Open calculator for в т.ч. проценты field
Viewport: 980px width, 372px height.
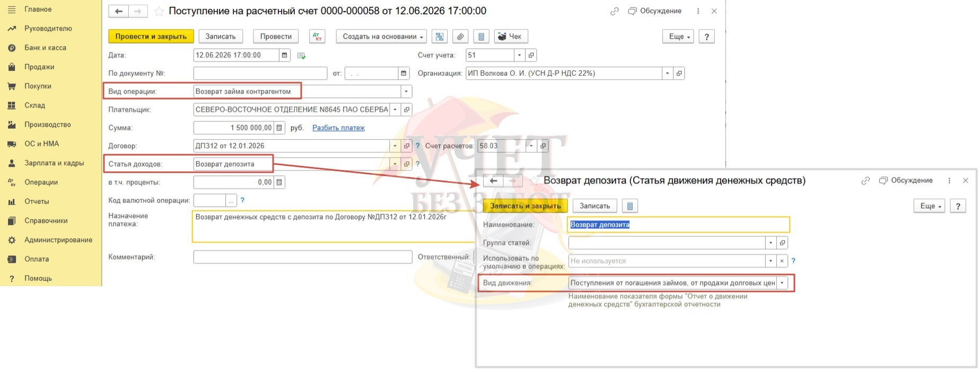coord(279,182)
